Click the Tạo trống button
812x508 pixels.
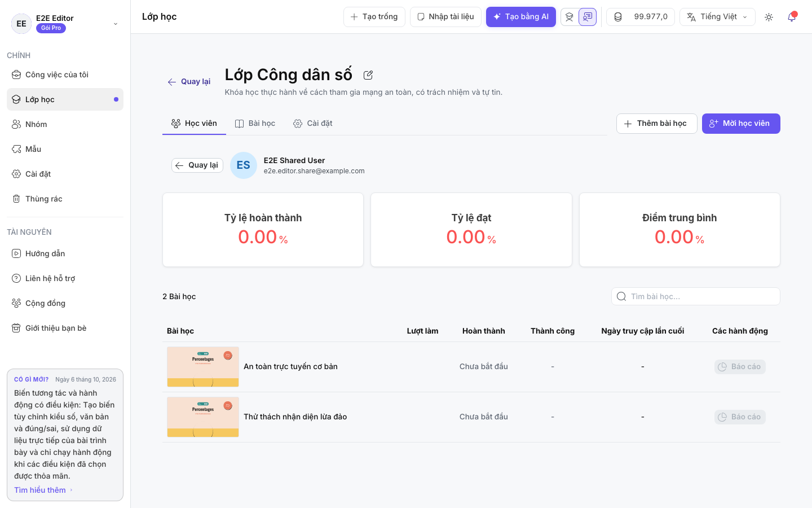tap(374, 17)
